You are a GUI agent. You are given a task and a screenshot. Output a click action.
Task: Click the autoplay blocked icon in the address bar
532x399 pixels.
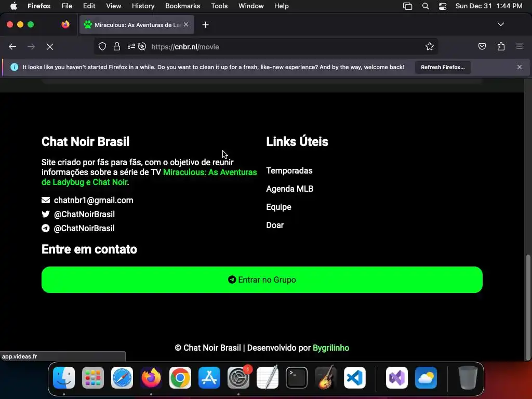142,46
